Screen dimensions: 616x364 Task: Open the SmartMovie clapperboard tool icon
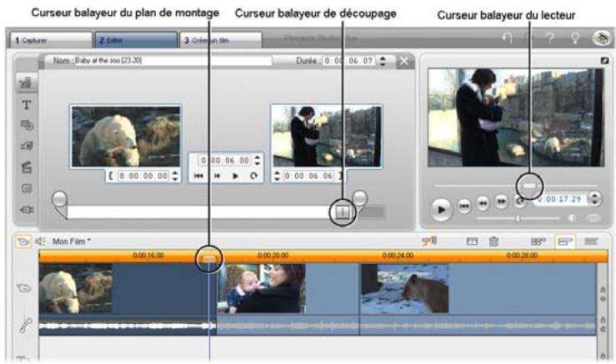27,167
